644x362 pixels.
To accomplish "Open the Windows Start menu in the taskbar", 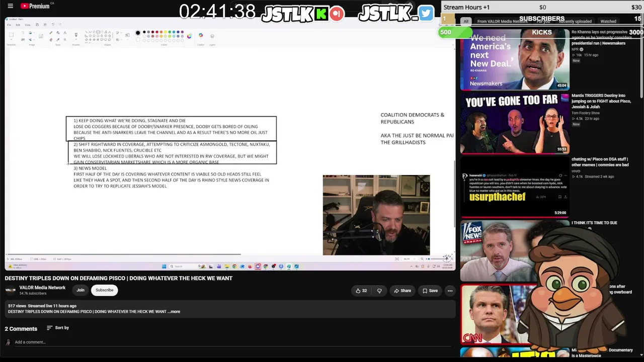I will [x=164, y=266].
